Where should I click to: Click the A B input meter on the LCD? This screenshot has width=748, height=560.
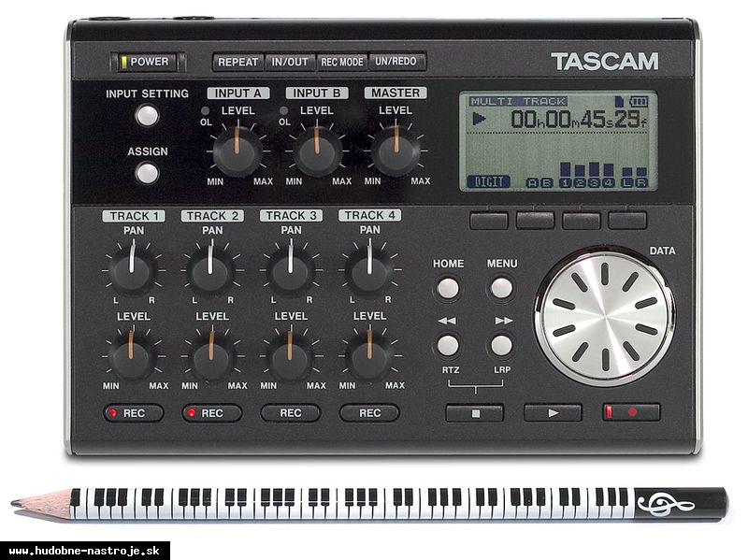click(539, 182)
